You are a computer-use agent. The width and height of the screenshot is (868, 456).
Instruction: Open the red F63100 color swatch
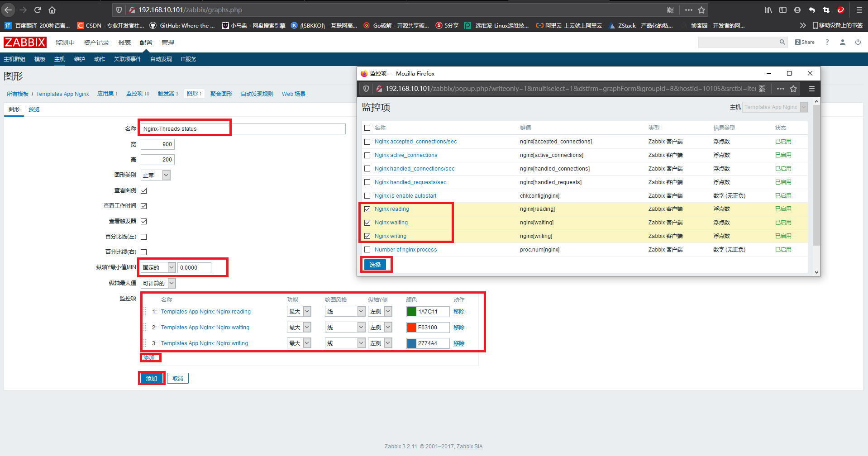point(411,328)
